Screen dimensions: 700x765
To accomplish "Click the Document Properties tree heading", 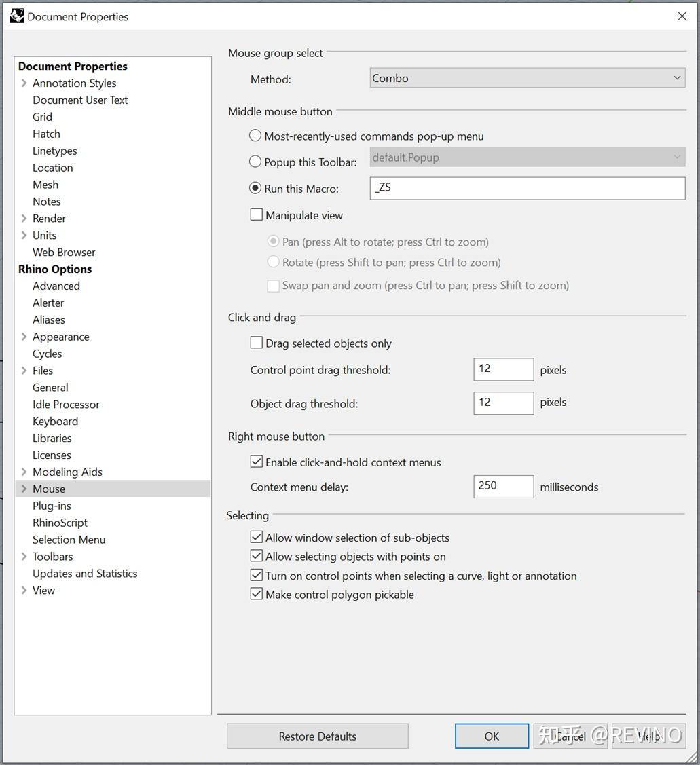I will 73,66.
